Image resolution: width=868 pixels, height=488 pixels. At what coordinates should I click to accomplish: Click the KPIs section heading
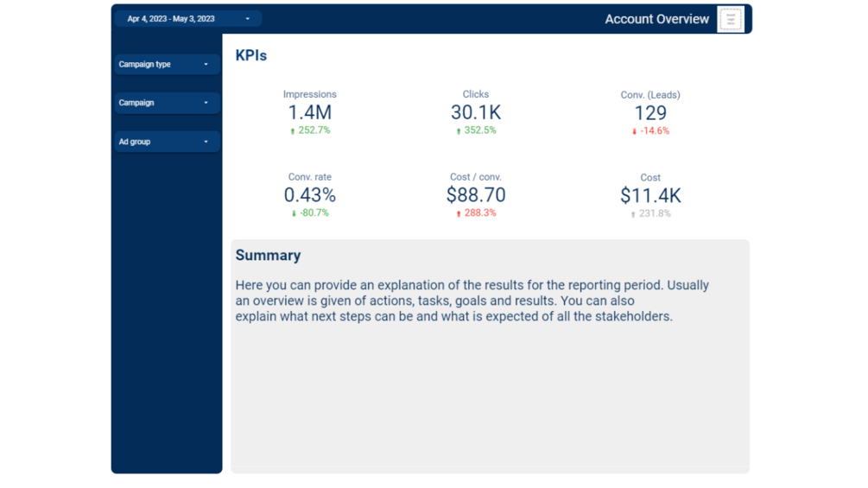click(251, 55)
